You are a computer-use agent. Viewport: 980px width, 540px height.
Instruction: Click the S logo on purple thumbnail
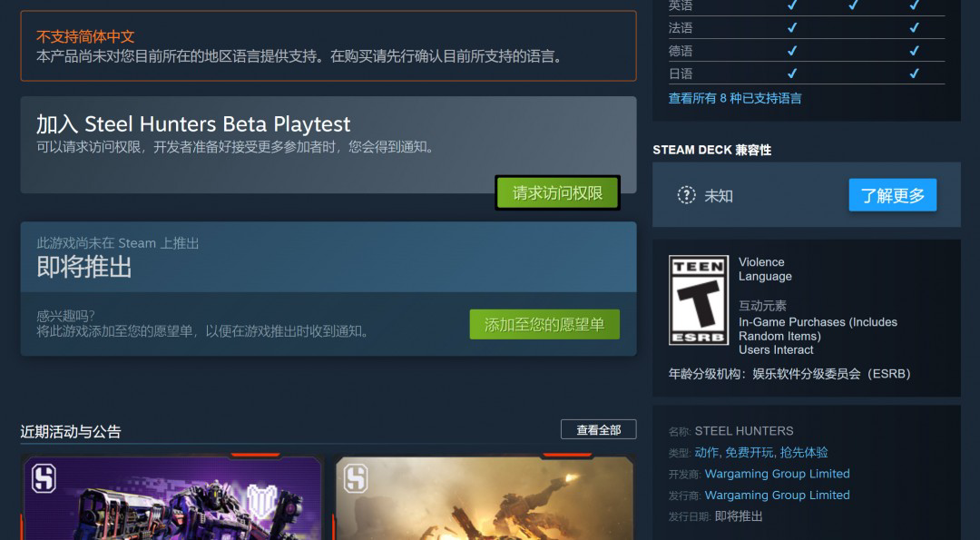44,479
